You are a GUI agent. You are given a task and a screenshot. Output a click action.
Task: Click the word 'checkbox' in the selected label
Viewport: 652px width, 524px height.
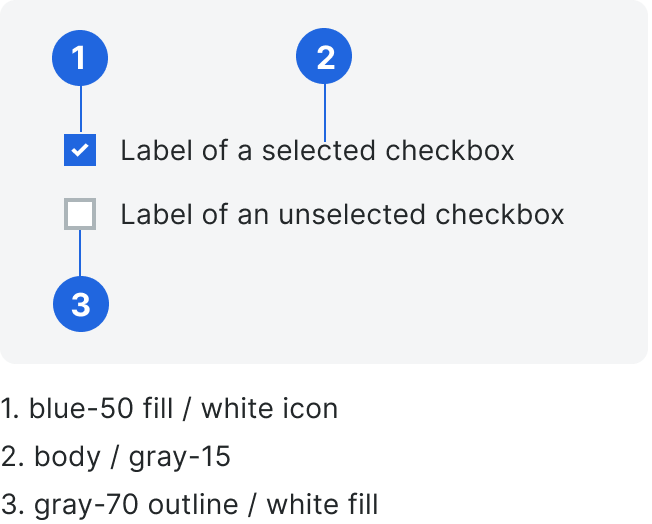(450, 150)
